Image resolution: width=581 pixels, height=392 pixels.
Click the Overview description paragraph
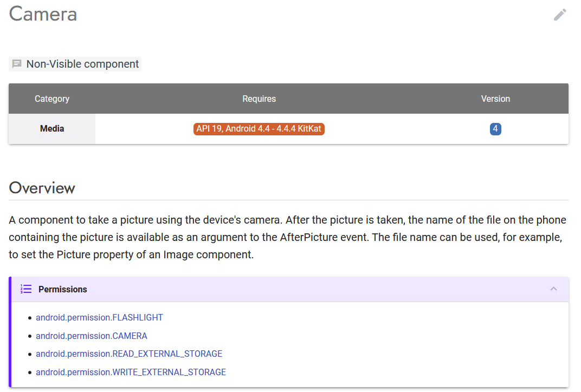tap(288, 237)
